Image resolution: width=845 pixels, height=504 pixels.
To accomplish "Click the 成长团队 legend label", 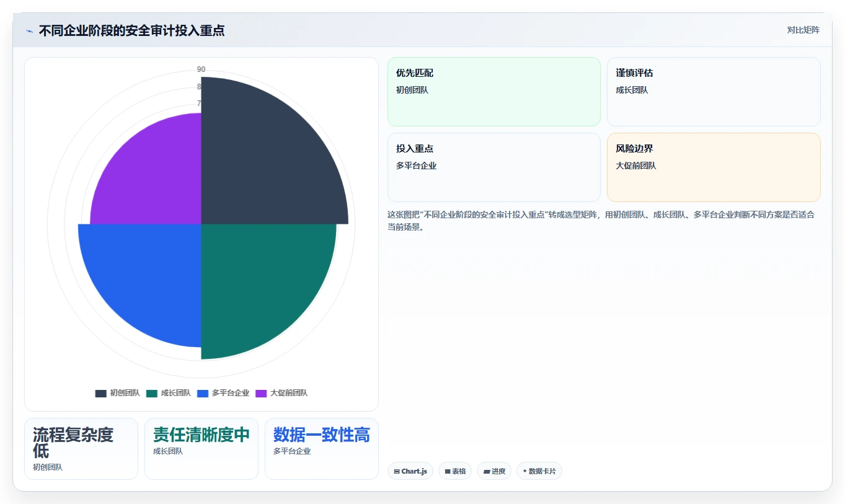I will (x=175, y=393).
